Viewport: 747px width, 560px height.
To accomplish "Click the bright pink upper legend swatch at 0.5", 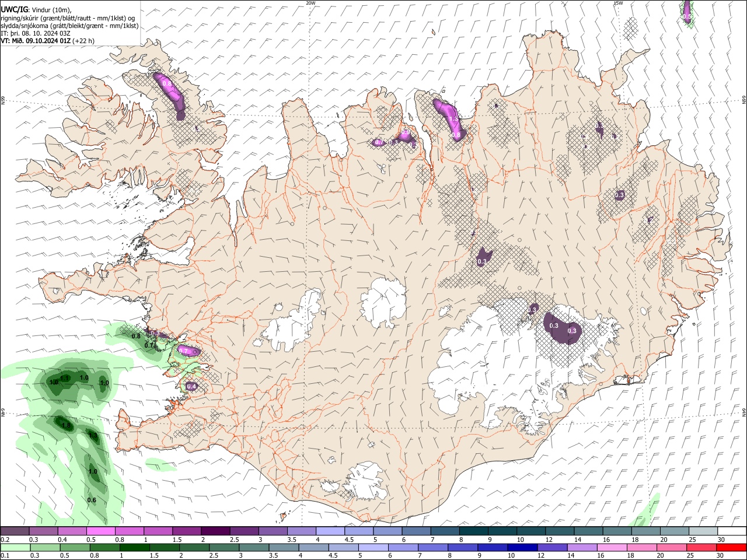I will point(100,531).
